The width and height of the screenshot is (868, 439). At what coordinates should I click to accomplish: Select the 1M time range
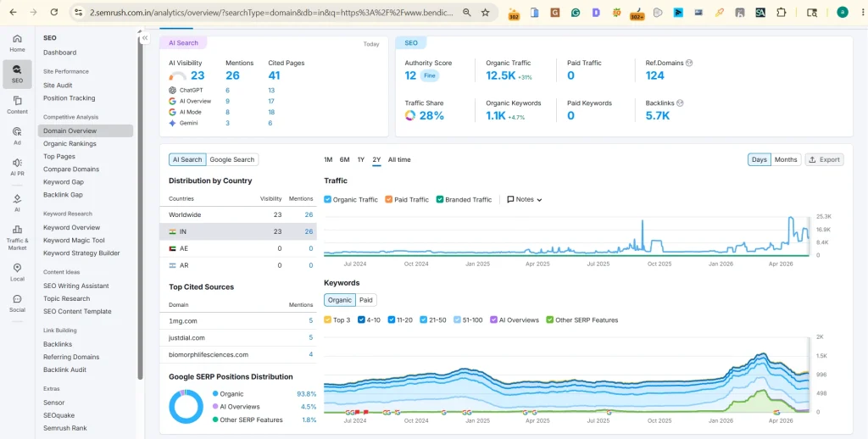pyautogui.click(x=328, y=159)
